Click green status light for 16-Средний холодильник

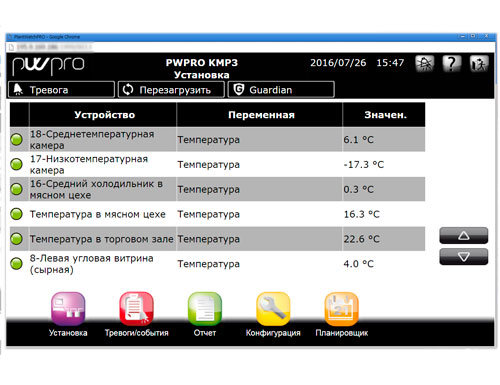tap(16, 189)
